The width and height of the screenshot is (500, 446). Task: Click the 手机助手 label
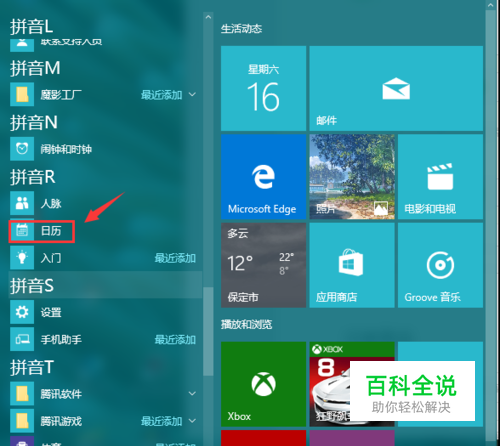click(x=61, y=340)
